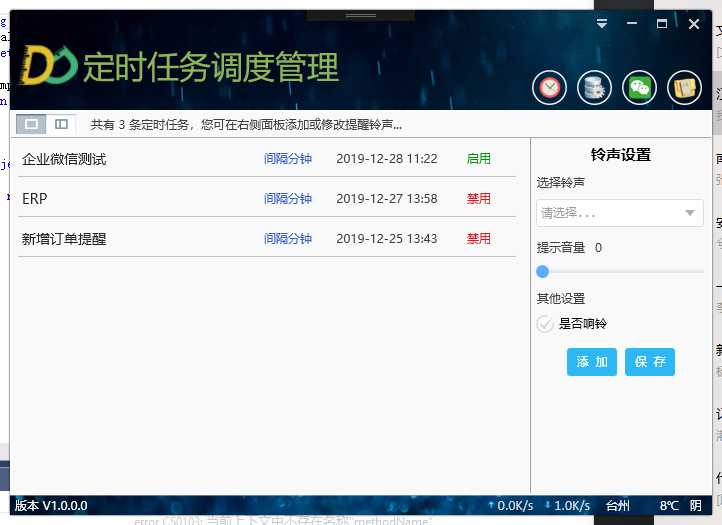Image resolution: width=722 pixels, height=525 pixels.
Task: Select the ERP task row
Action: coord(267,198)
